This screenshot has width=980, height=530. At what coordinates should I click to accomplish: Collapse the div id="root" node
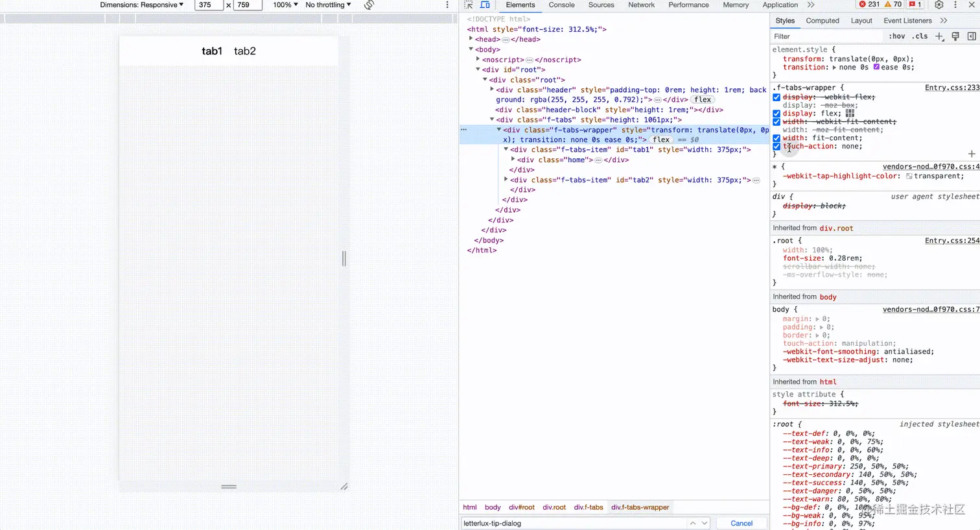pos(478,69)
